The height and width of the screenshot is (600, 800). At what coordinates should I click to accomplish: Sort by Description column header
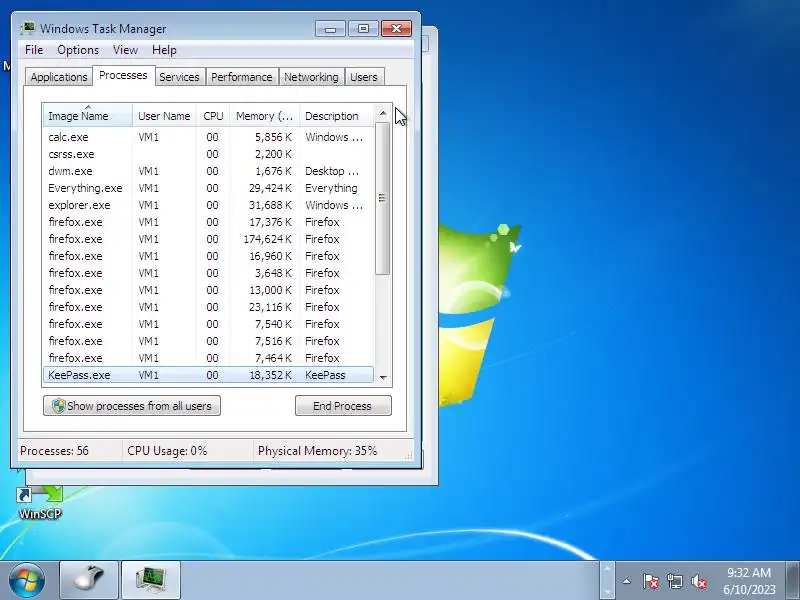337,116
